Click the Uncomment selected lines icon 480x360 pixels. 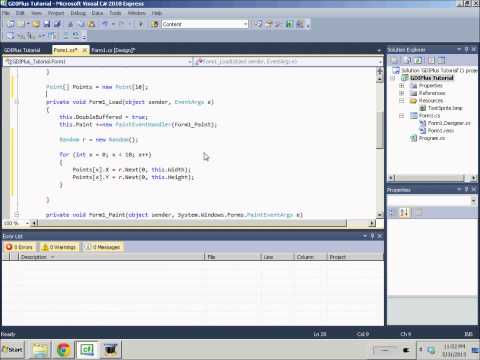[76, 36]
